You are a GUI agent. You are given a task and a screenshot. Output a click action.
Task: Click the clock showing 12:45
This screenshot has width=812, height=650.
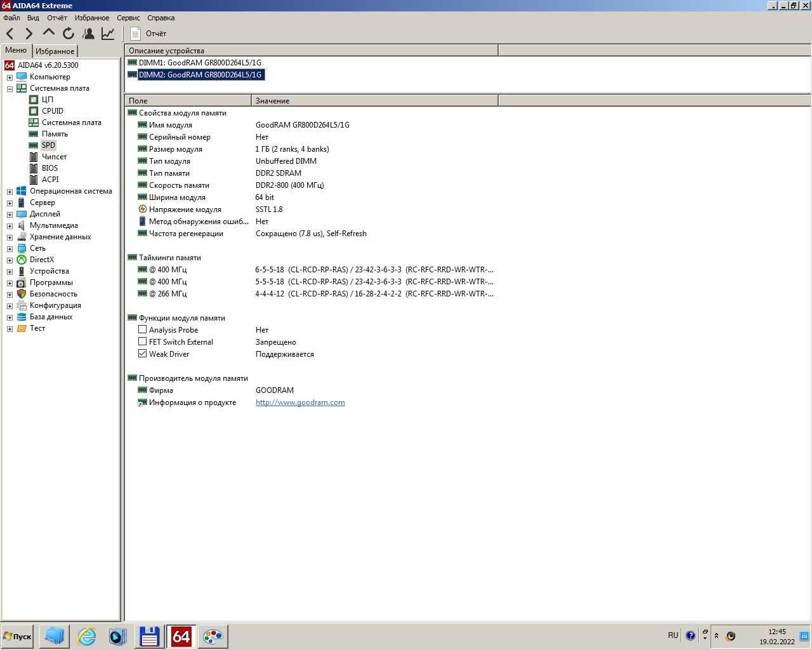pyautogui.click(x=777, y=632)
